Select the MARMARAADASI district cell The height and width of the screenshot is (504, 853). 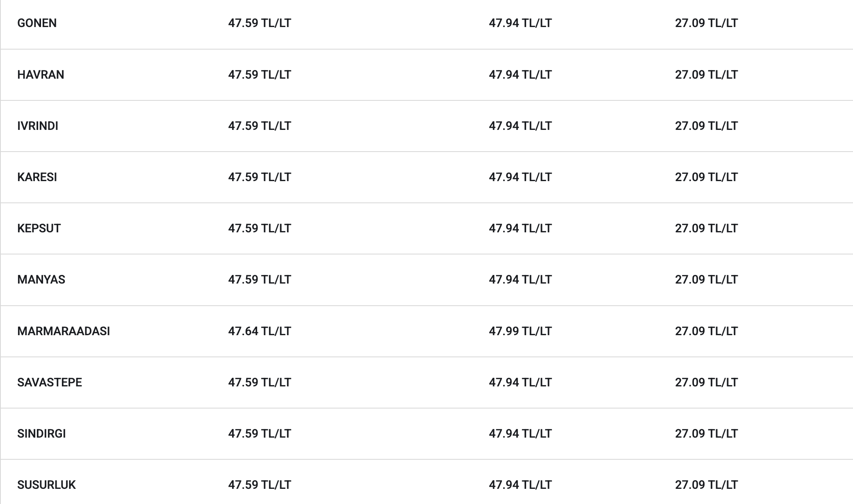[64, 331]
